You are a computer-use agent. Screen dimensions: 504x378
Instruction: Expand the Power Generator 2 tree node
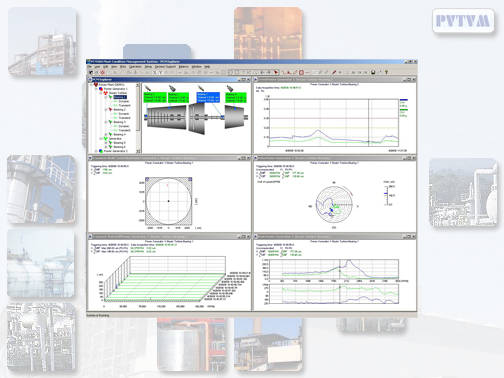tap(96, 151)
